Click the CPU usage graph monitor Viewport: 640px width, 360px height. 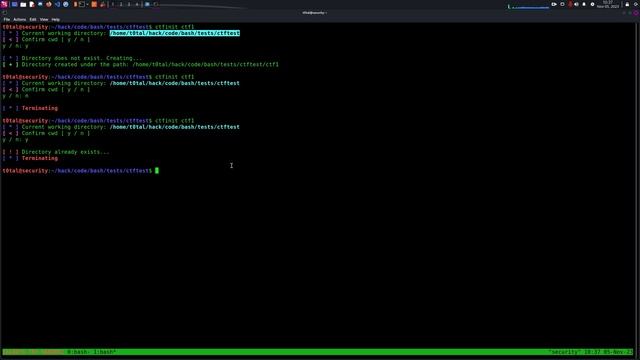click(529, 5)
